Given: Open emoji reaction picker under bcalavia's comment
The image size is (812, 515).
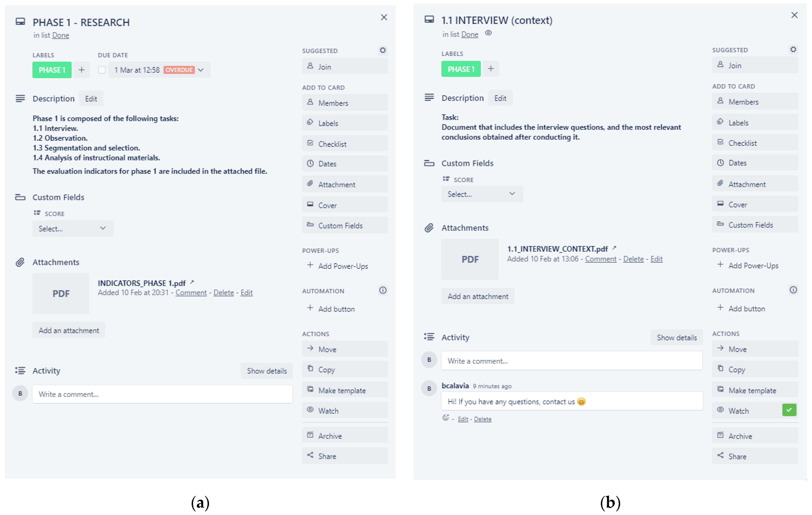Looking at the screenshot, I should point(445,418).
